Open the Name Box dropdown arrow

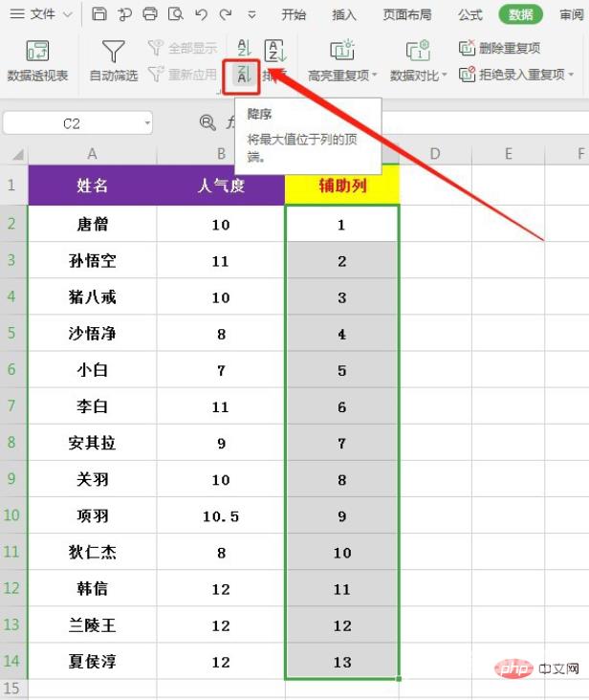(x=147, y=122)
